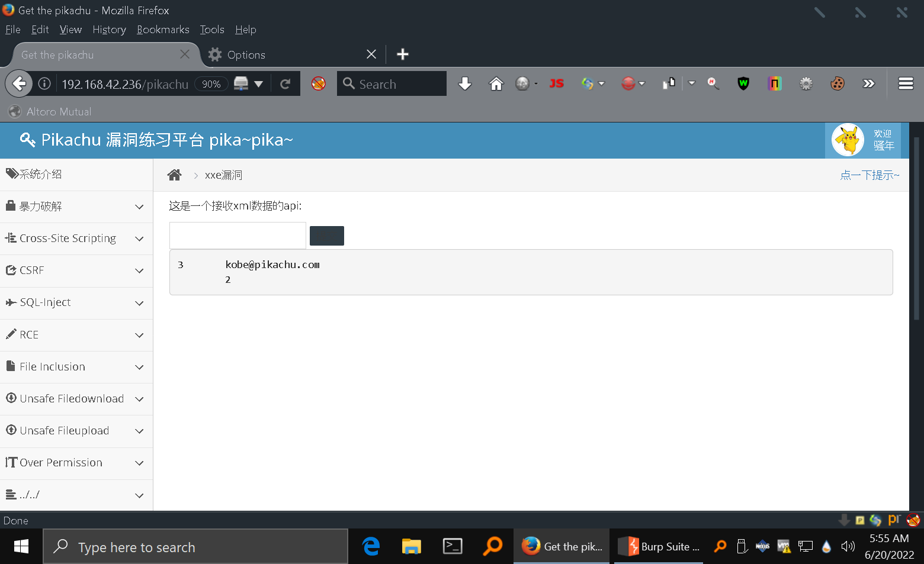This screenshot has width=924, height=564.
Task: Show site information for 192.168.42.236
Action: coord(44,84)
